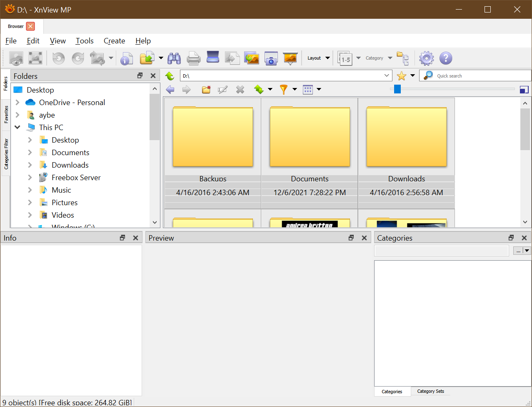
Task: Start the slideshow from the toolbar
Action: click(290, 58)
